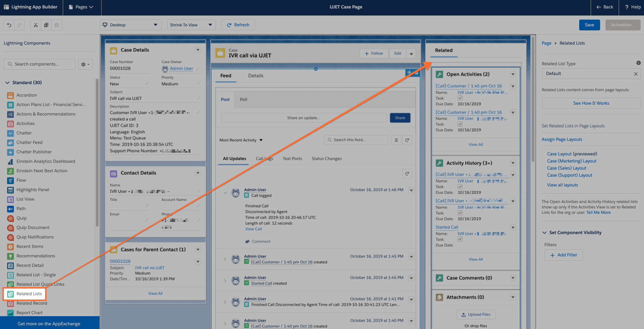
Task: Switch to the Details tab
Action: pos(256,76)
